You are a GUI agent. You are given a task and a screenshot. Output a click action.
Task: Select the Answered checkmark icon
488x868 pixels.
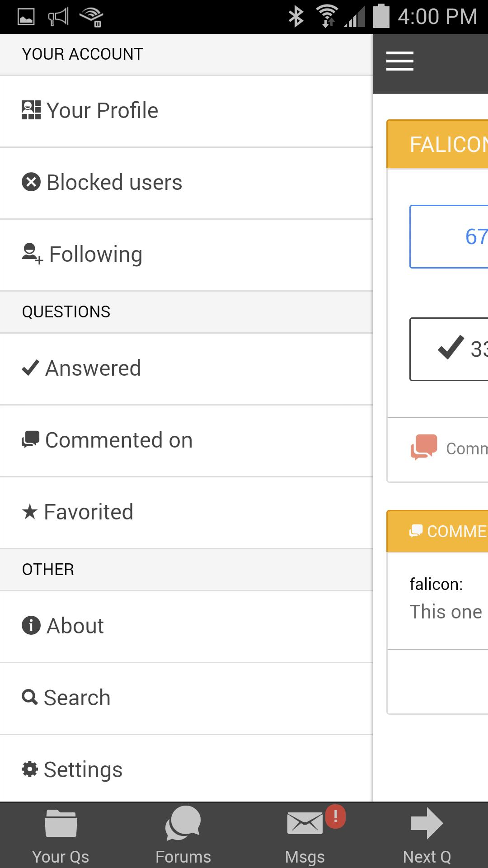click(30, 368)
